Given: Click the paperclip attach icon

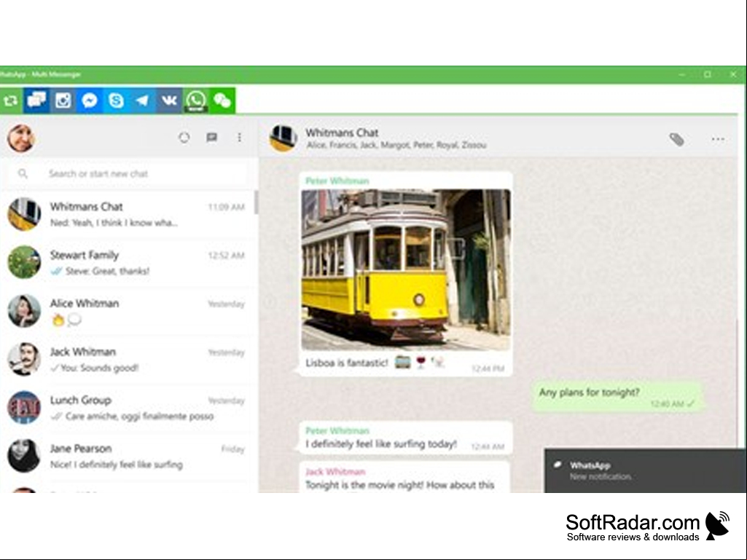Looking at the screenshot, I should (x=676, y=139).
